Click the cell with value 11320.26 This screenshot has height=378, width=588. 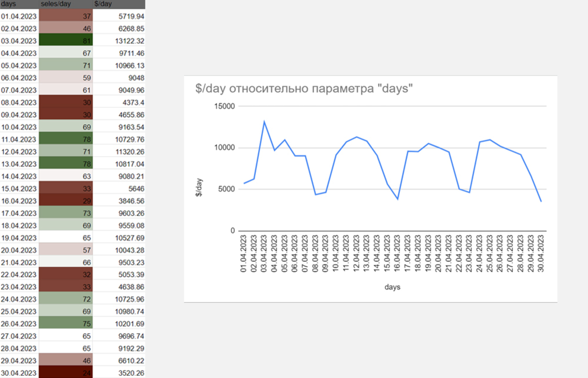[119, 152]
